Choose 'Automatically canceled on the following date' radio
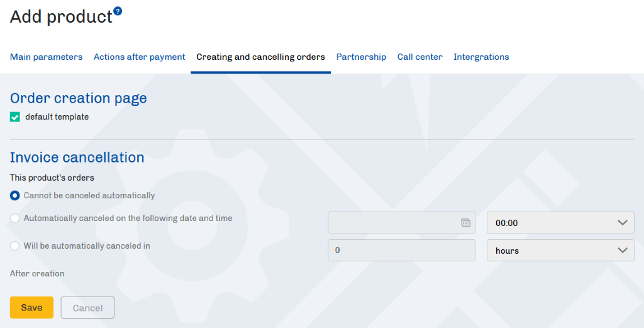 15,218
